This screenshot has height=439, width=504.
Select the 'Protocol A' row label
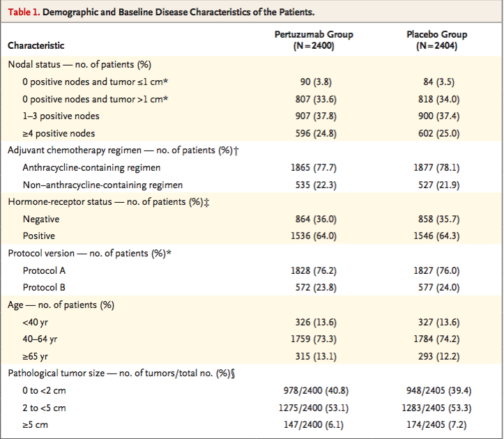pos(44,271)
